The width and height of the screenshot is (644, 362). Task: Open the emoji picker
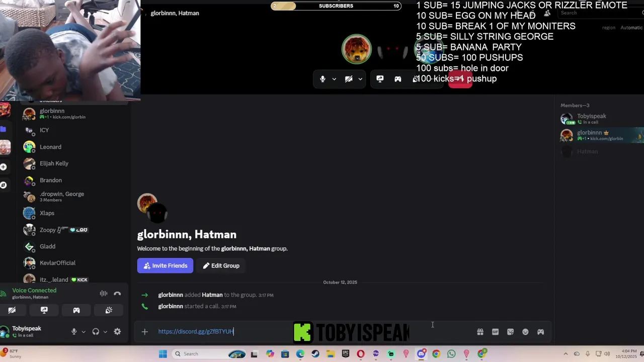tap(525, 332)
